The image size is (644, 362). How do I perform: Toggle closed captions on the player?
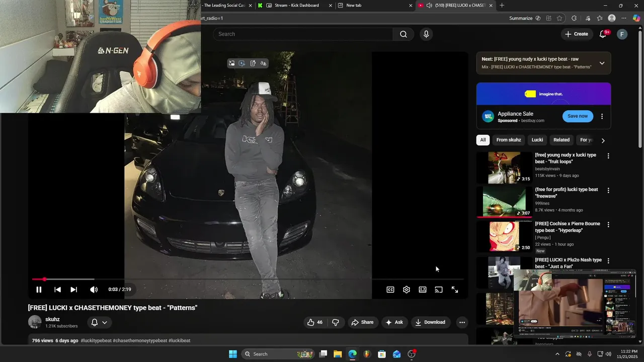(390, 290)
